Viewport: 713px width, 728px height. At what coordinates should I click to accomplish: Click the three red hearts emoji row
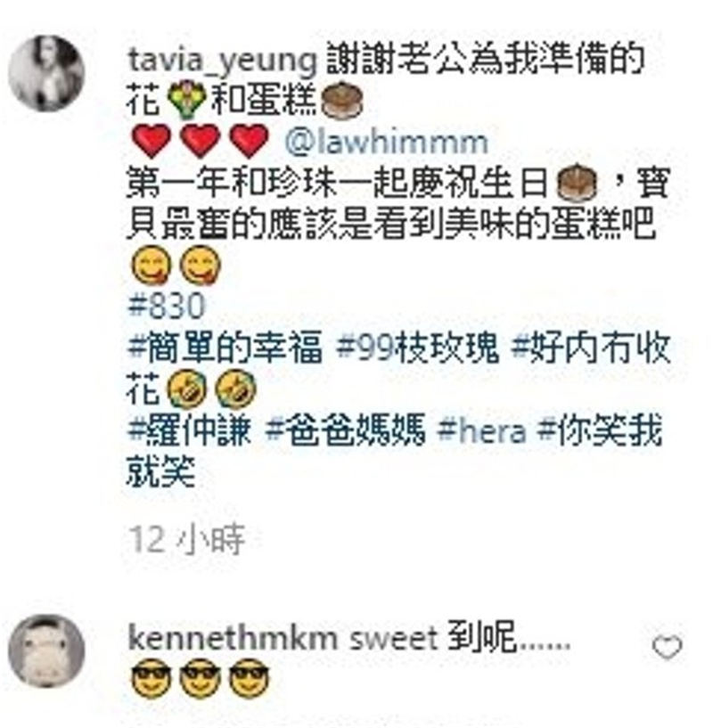(x=201, y=141)
